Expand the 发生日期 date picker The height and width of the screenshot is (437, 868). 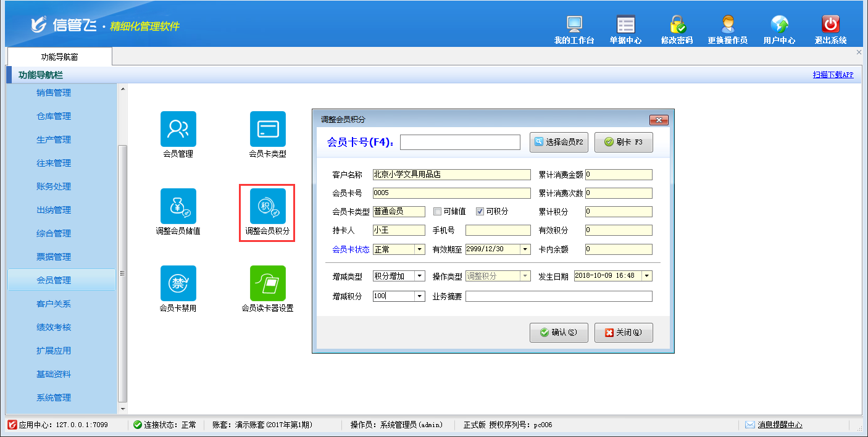click(x=647, y=277)
